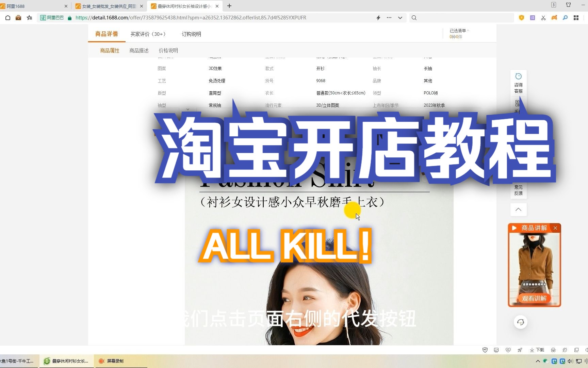Viewport: 588px width, 368px height.
Task: Click the blue magnifier extension icon
Action: click(x=565, y=18)
